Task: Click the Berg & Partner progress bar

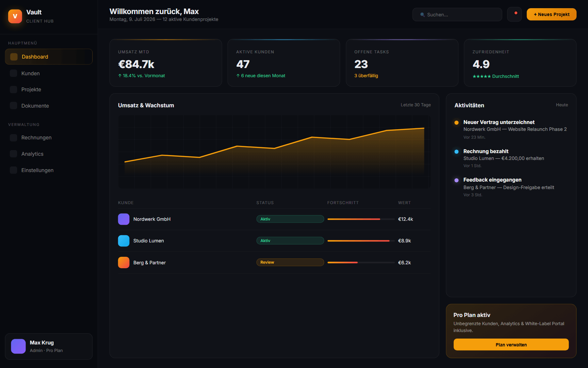Action: tap(361, 262)
